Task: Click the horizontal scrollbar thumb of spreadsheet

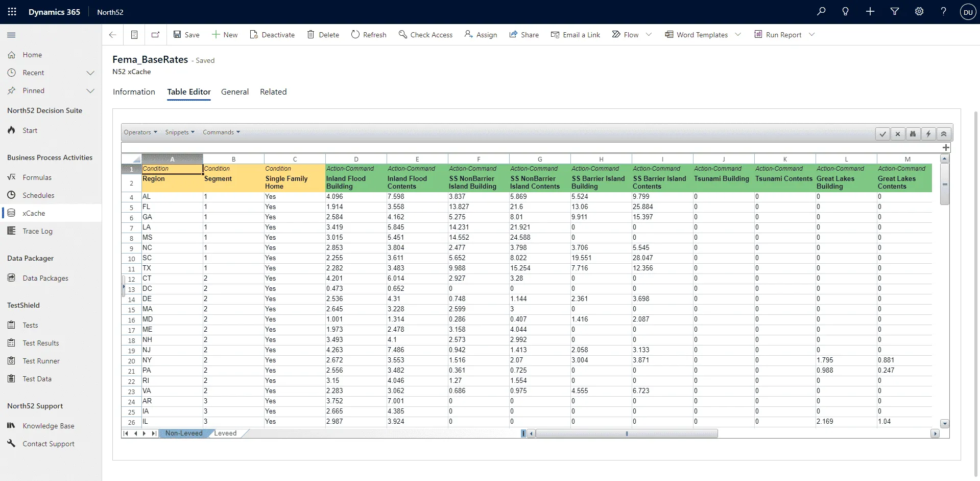Action: 627,434
